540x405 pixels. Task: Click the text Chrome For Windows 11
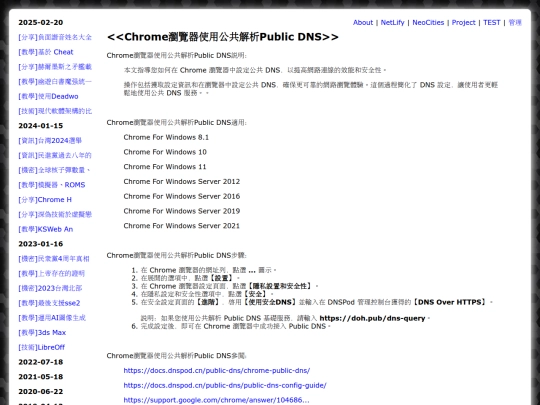pos(165,167)
